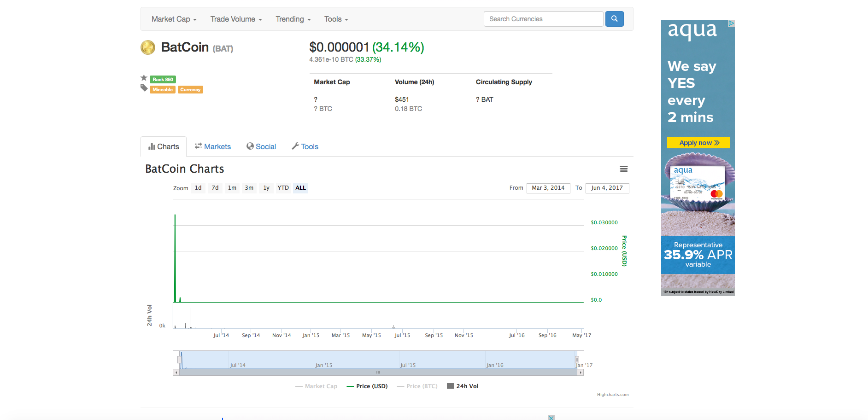Set chart zoom to 7d
Image resolution: width=868 pixels, height=420 pixels.
click(215, 188)
